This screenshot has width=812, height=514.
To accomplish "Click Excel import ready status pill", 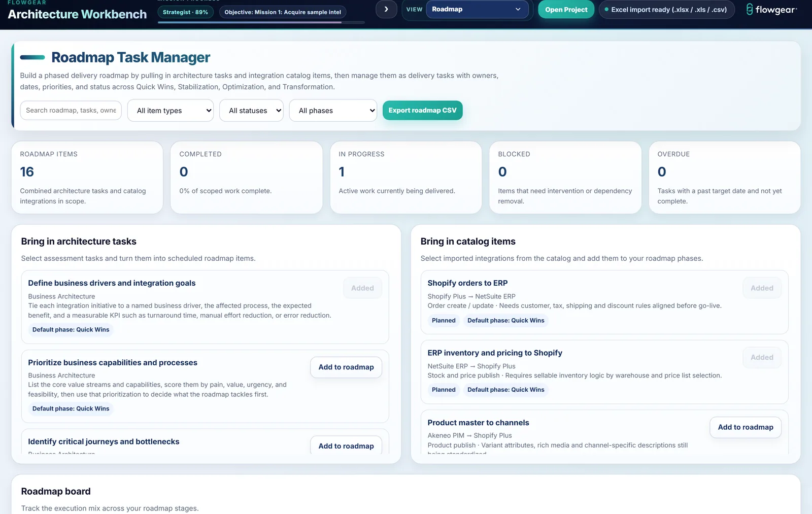I will [666, 9].
